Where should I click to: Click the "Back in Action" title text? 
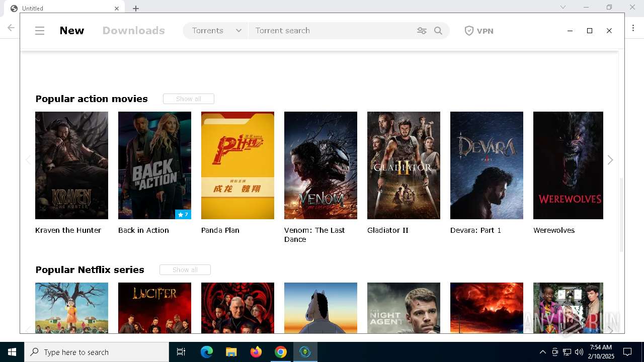tap(143, 230)
